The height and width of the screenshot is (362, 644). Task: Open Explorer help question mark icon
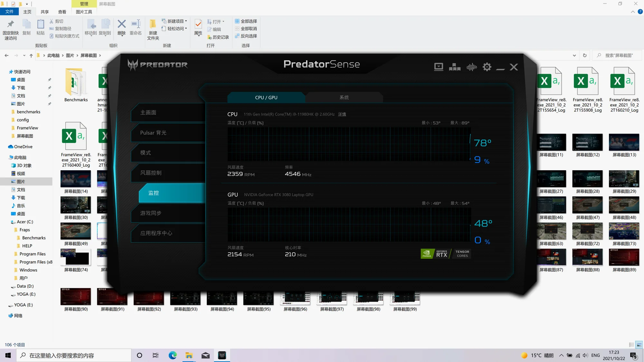(x=640, y=12)
